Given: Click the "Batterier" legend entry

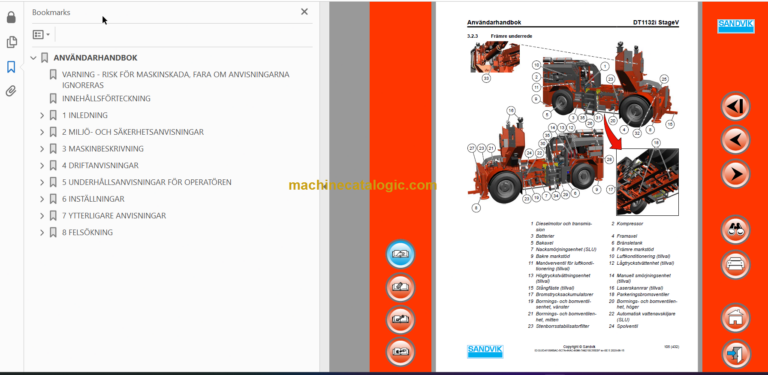Looking at the screenshot, I should [x=545, y=236].
